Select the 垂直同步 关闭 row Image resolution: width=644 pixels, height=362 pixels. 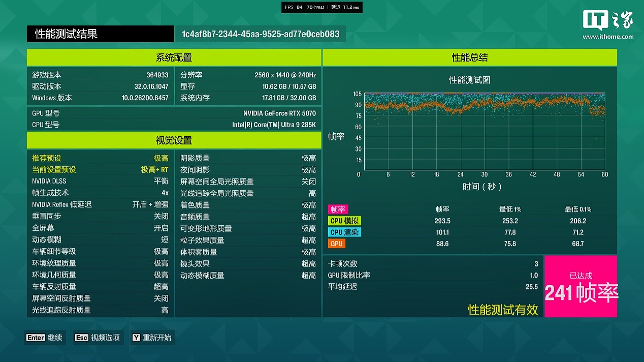(100, 217)
